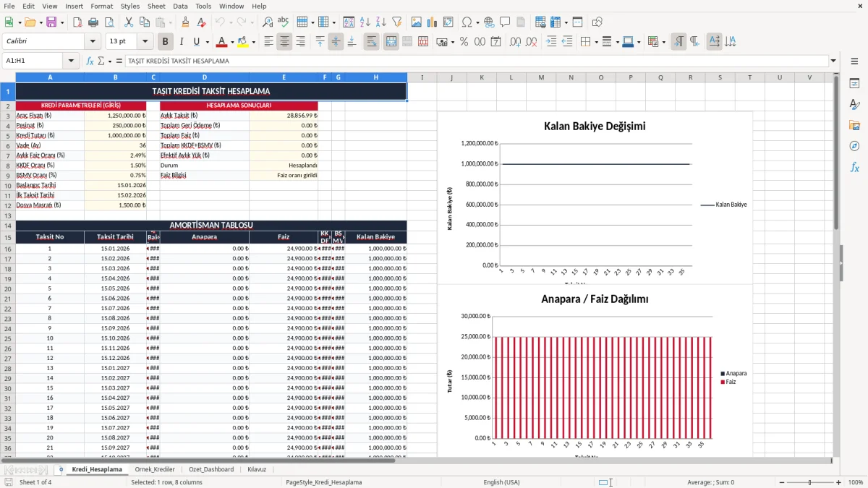Open sidebar Properties panel
Viewport: 868px width, 488px height.
tap(854, 84)
